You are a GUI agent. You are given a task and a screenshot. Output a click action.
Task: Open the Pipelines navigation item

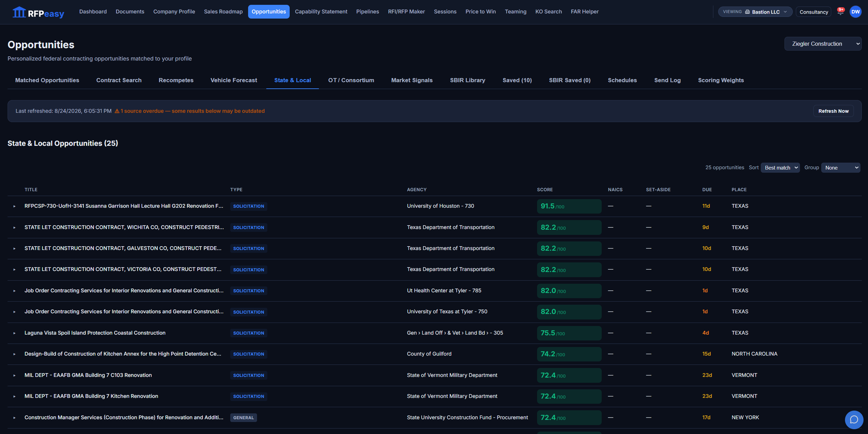[368, 12]
